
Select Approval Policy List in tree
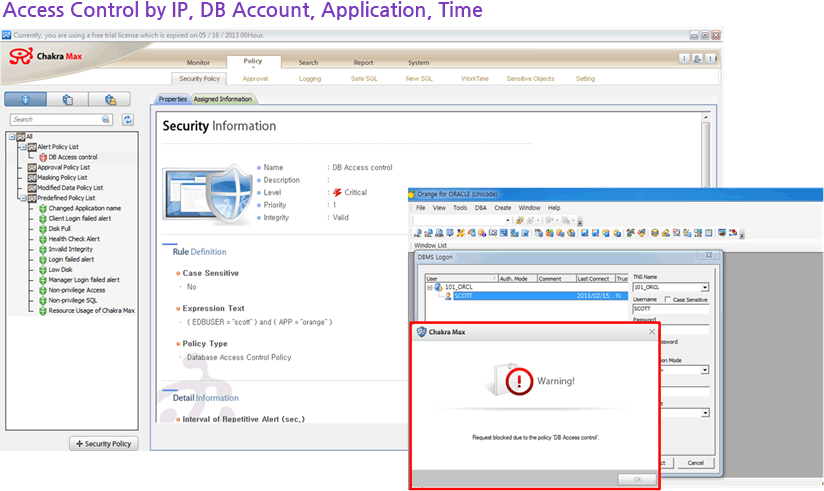64,167
